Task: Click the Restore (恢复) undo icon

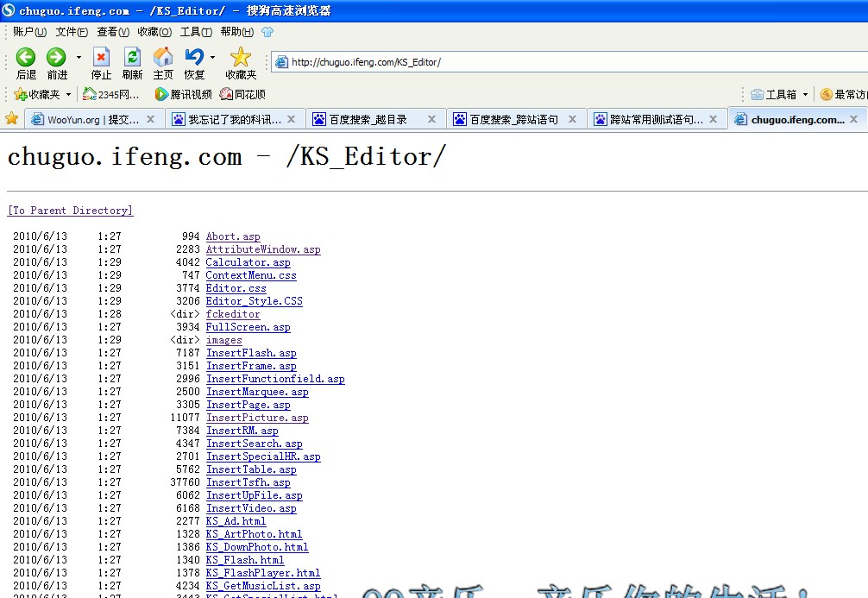Action: click(x=194, y=57)
